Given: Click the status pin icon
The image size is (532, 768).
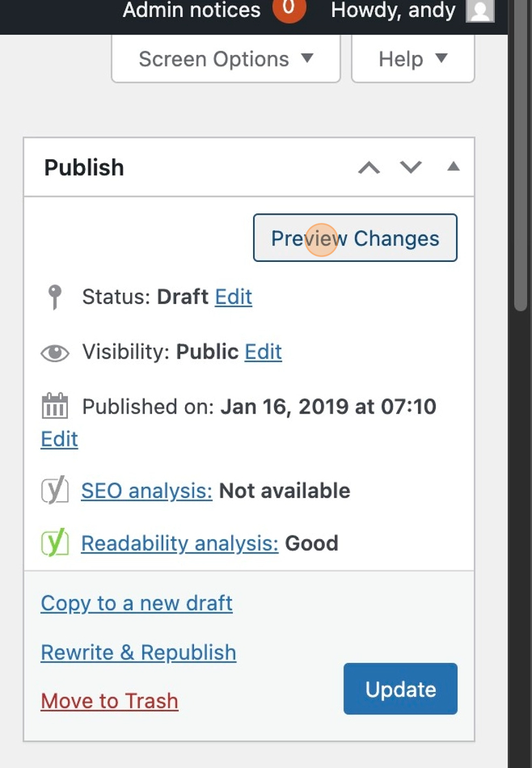Looking at the screenshot, I should (55, 297).
